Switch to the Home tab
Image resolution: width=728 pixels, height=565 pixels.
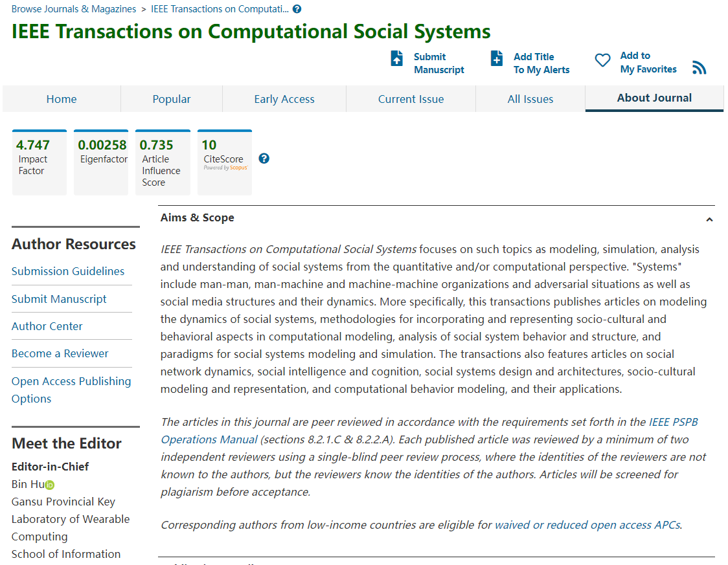point(62,99)
